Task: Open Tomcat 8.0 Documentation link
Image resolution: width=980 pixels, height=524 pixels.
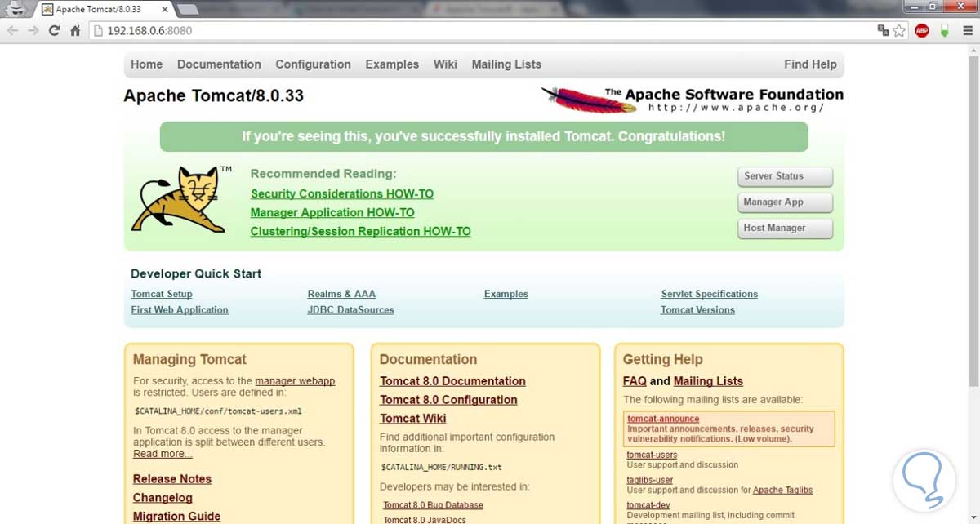Action: [452, 381]
